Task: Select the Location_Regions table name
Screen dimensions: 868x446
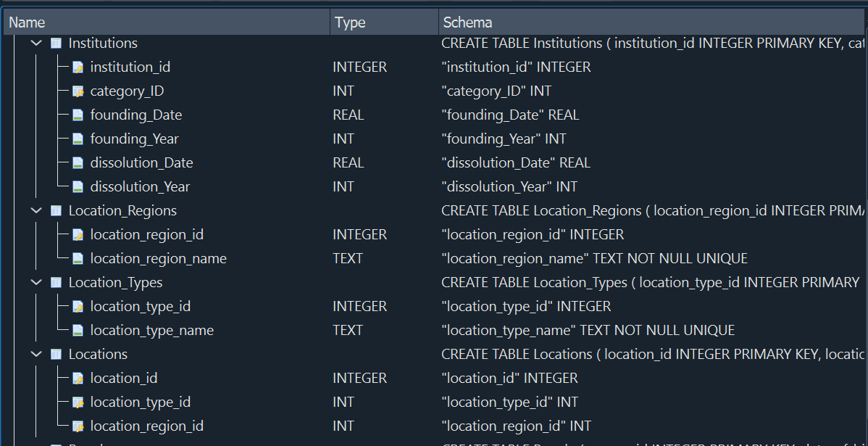Action: (x=122, y=210)
